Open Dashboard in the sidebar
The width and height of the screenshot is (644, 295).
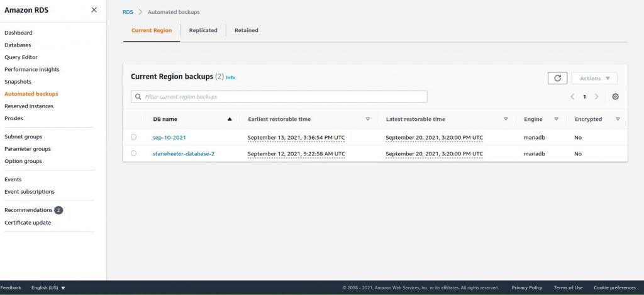point(18,33)
